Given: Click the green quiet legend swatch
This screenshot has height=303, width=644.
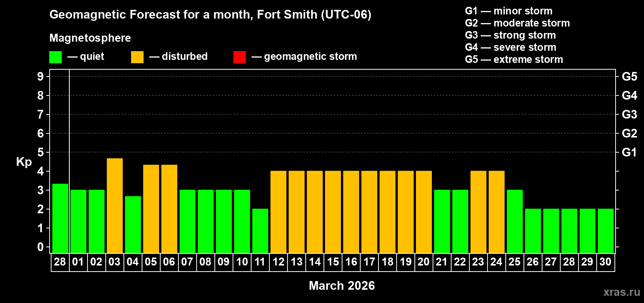Looking at the screenshot, I should tap(56, 57).
